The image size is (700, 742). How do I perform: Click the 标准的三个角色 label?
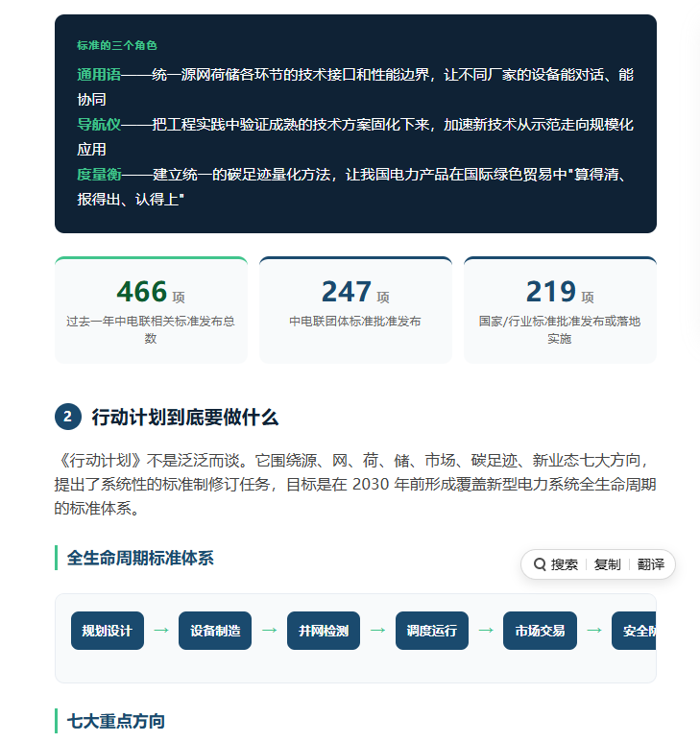[117, 45]
